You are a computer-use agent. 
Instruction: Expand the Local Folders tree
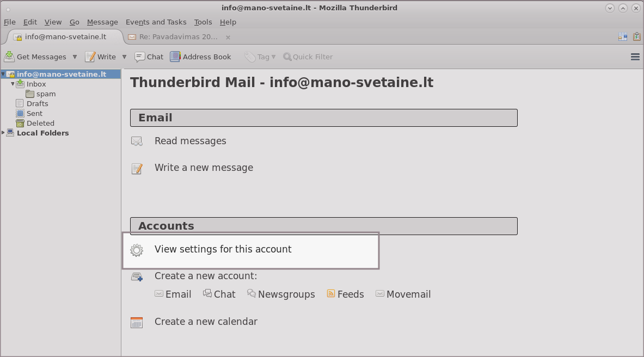pyautogui.click(x=3, y=133)
